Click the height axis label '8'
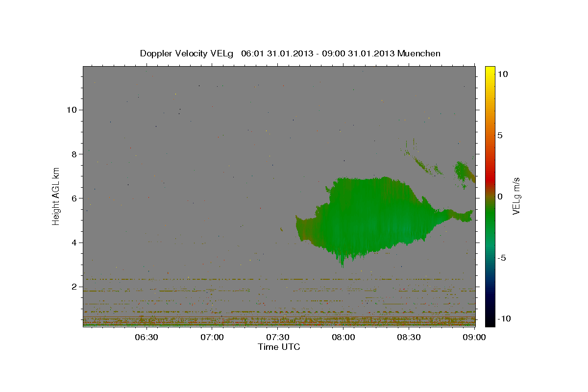This screenshot has height=392, width=588. point(74,154)
